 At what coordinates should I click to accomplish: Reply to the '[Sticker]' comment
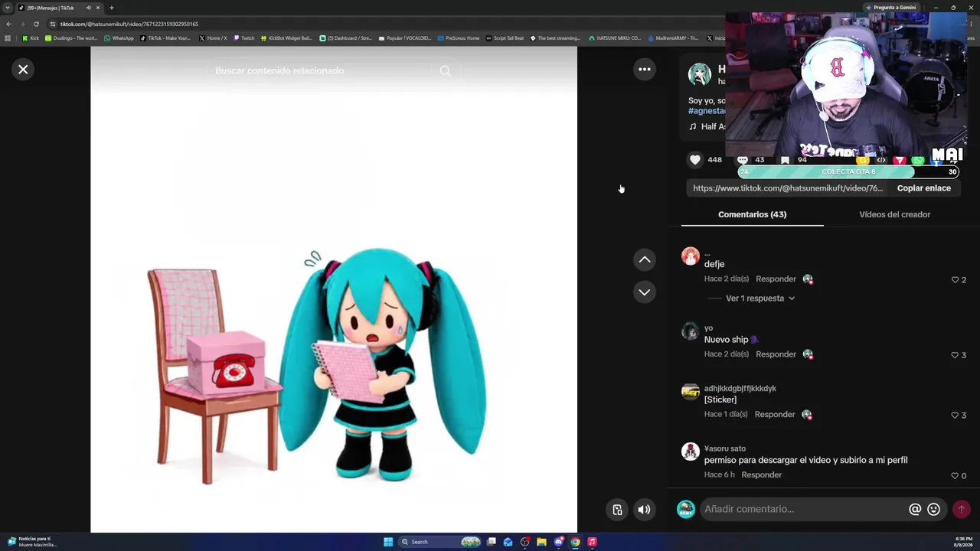[x=775, y=415]
